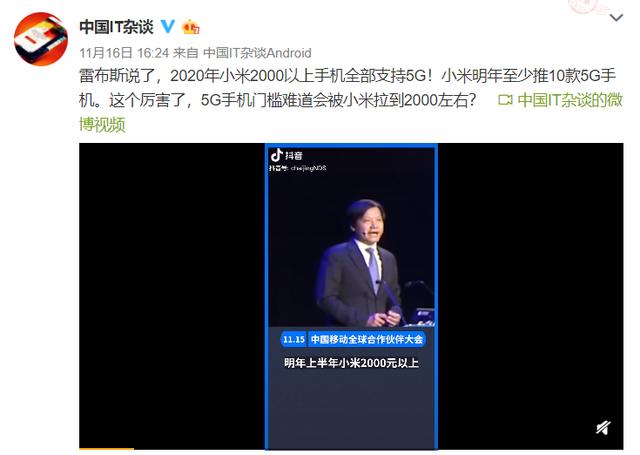The image size is (640, 455).
Task: Click the video camera icon before the link
Action: click(505, 100)
